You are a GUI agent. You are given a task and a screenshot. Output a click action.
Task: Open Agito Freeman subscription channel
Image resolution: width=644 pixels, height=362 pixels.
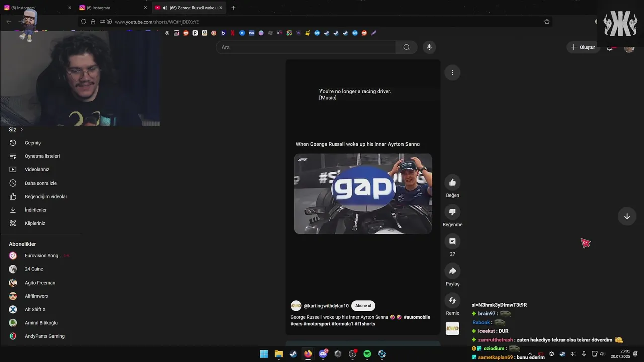tap(39, 283)
